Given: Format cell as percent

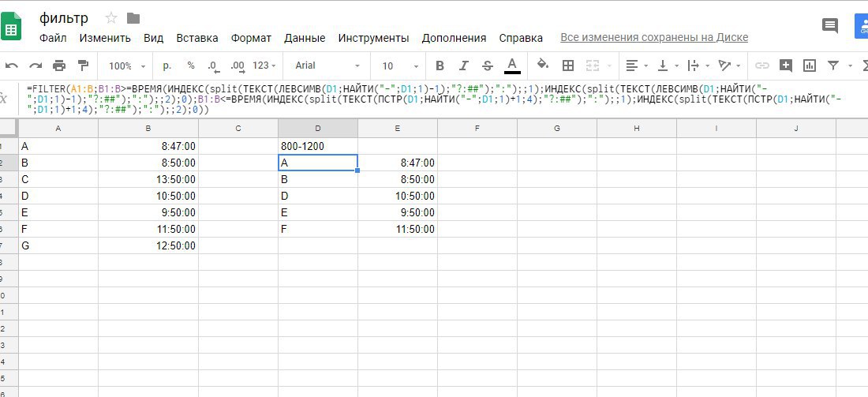Looking at the screenshot, I should click(191, 66).
